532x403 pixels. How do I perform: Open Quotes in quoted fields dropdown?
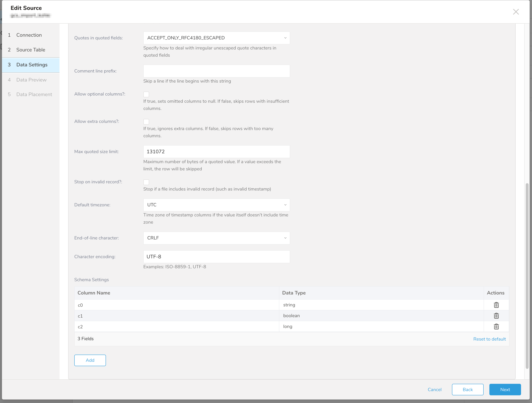216,38
